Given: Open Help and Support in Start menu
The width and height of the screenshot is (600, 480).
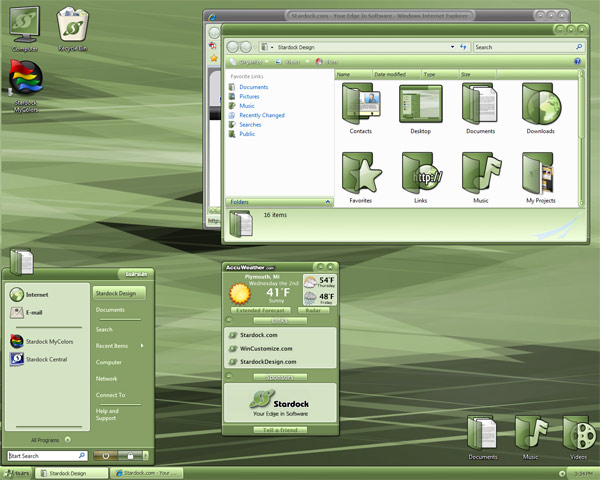Looking at the screenshot, I should pyautogui.click(x=107, y=415).
